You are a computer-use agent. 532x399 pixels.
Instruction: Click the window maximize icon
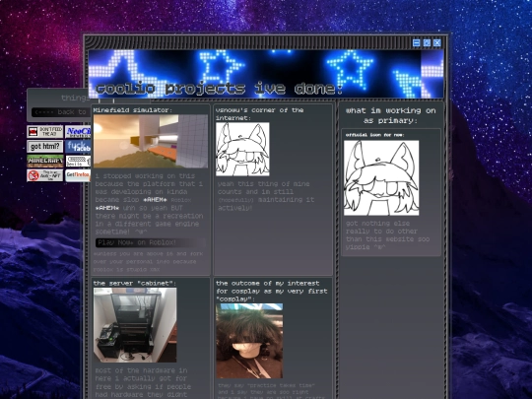tap(427, 42)
